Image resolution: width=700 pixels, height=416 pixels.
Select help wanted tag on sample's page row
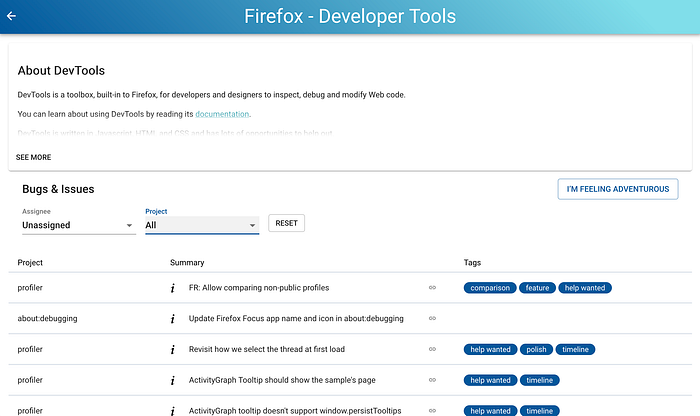coord(490,380)
